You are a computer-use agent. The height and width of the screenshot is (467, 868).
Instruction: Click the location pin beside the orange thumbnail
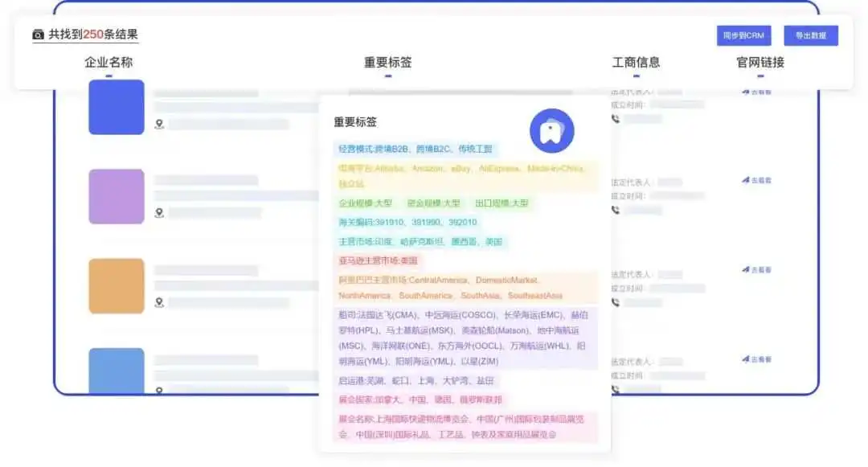click(159, 303)
